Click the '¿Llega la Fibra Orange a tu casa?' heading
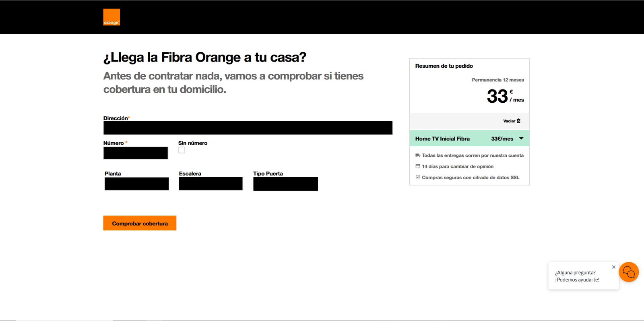 pos(205,57)
